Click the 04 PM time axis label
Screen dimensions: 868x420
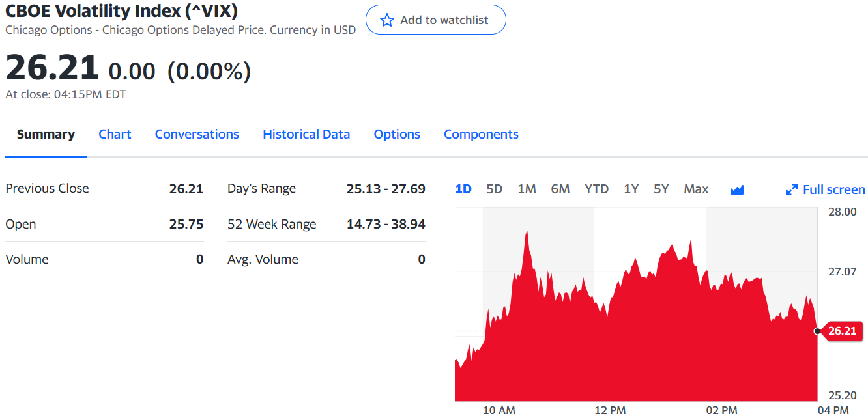pyautogui.click(x=833, y=410)
